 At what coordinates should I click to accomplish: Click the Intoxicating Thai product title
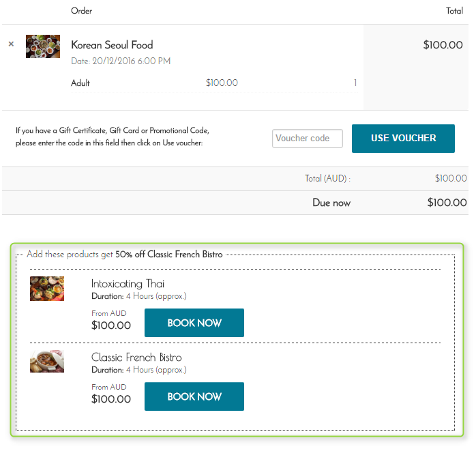(x=128, y=284)
